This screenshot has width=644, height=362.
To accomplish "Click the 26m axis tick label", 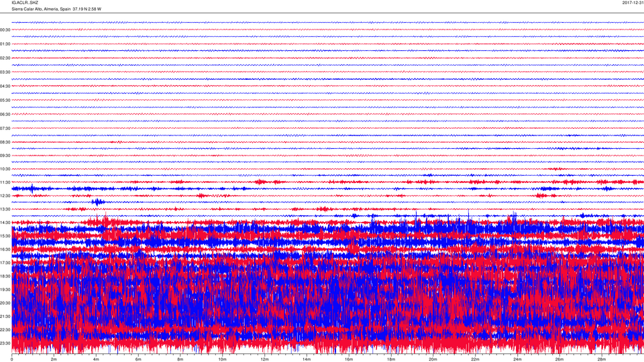I will tap(559, 359).
